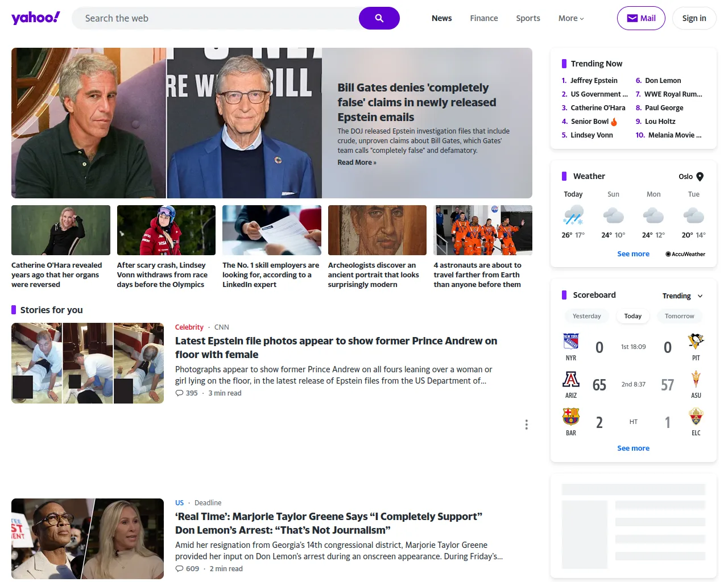Open the Jeffrey Epstein trending link
The width and height of the screenshot is (728, 582).
point(594,80)
